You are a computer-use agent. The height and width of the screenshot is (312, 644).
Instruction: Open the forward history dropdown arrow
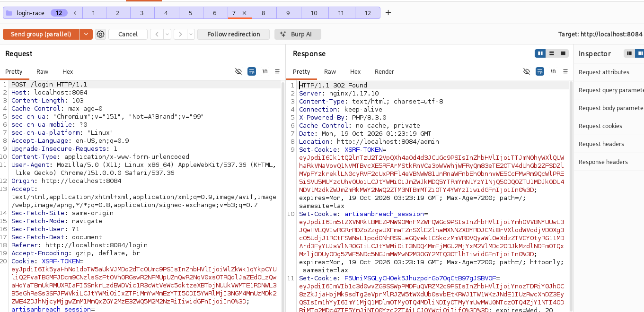click(191, 34)
